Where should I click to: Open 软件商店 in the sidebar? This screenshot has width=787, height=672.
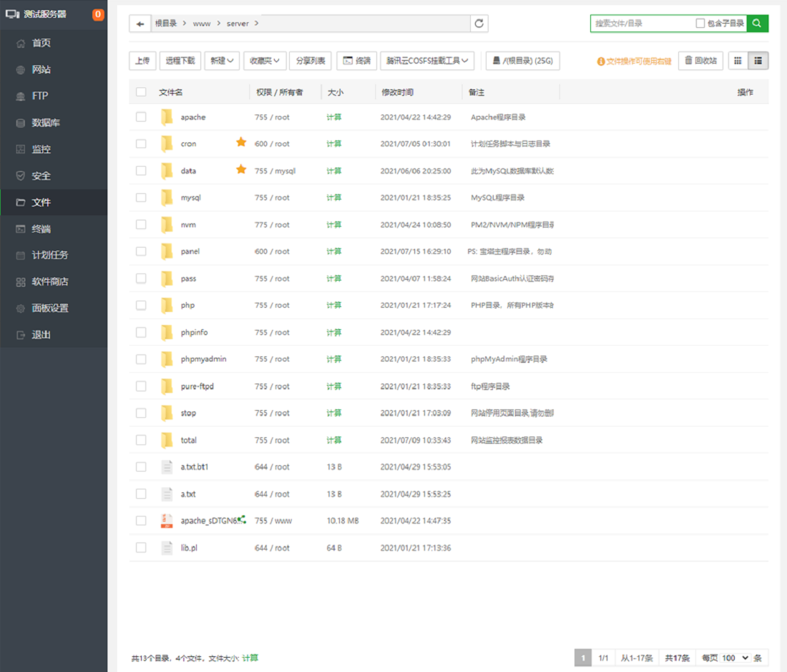click(x=49, y=282)
